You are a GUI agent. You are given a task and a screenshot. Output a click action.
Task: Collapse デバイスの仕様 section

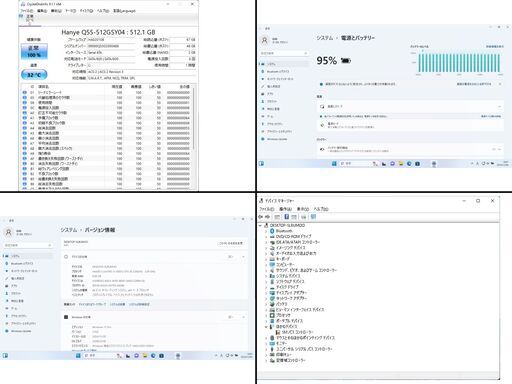tap(243, 257)
